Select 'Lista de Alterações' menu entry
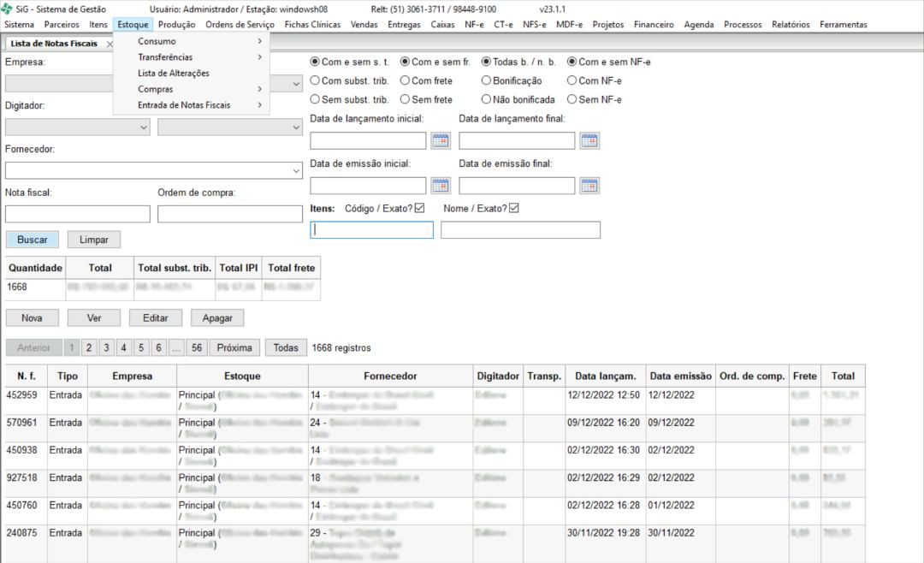The width and height of the screenshot is (924, 563). 174,73
